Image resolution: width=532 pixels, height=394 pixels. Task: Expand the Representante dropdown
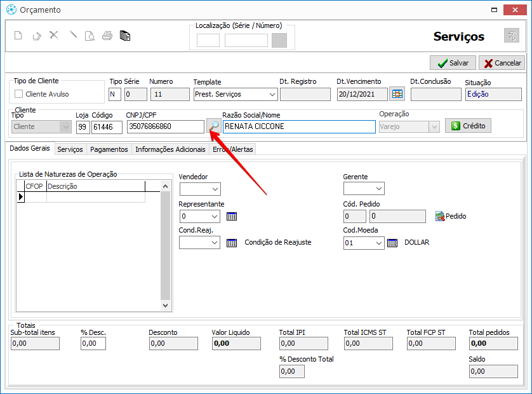point(215,216)
